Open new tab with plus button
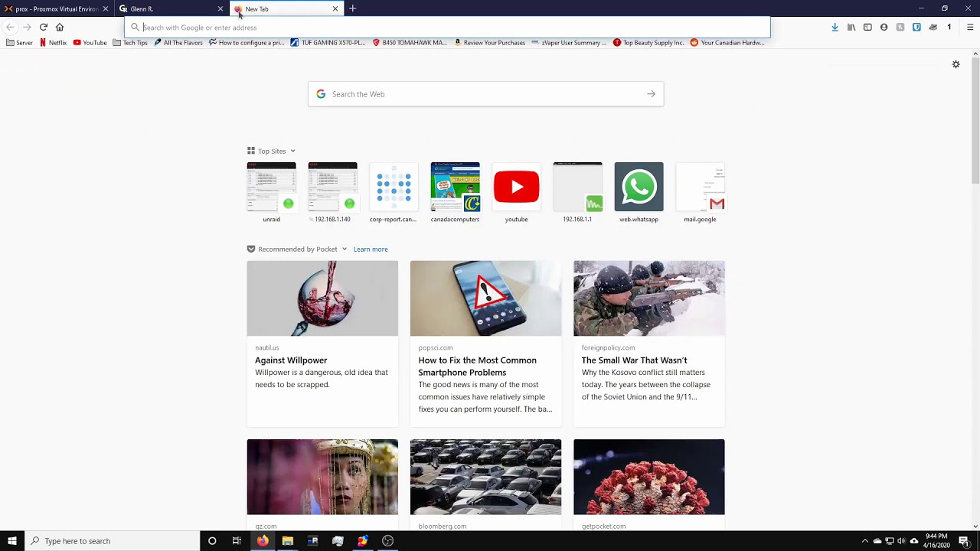980x551 pixels. 352,8
